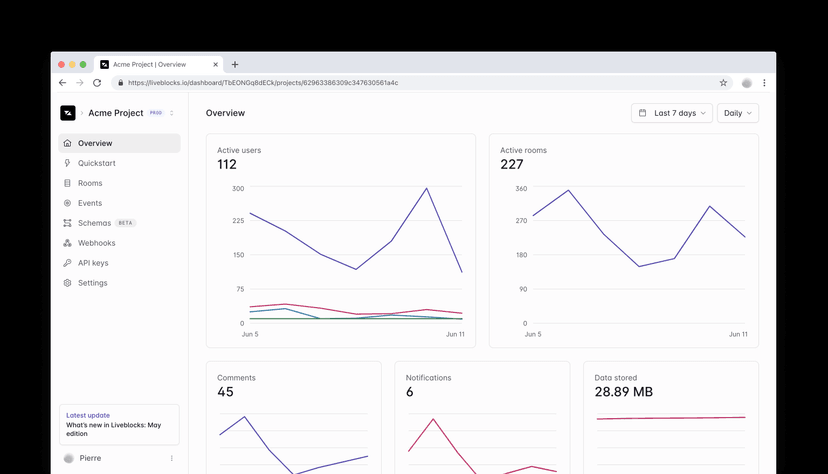This screenshot has width=828, height=474.
Task: Open Settings page in sidebar
Action: point(119,283)
